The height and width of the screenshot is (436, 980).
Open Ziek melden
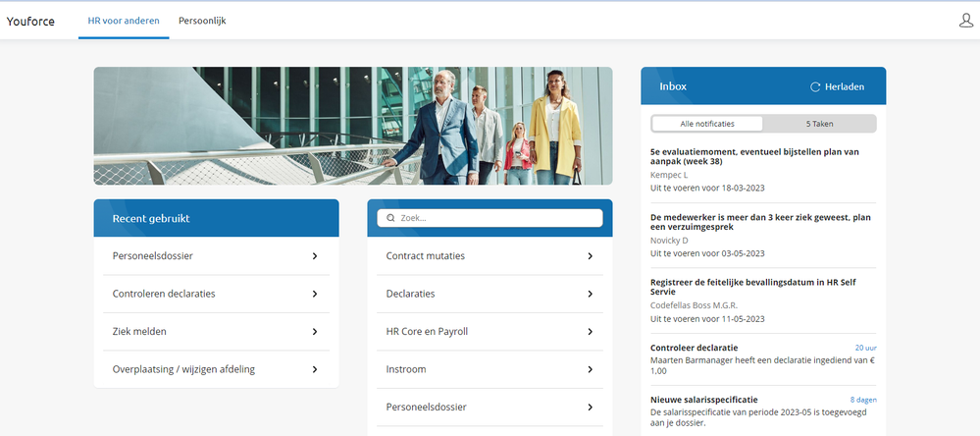pyautogui.click(x=216, y=332)
